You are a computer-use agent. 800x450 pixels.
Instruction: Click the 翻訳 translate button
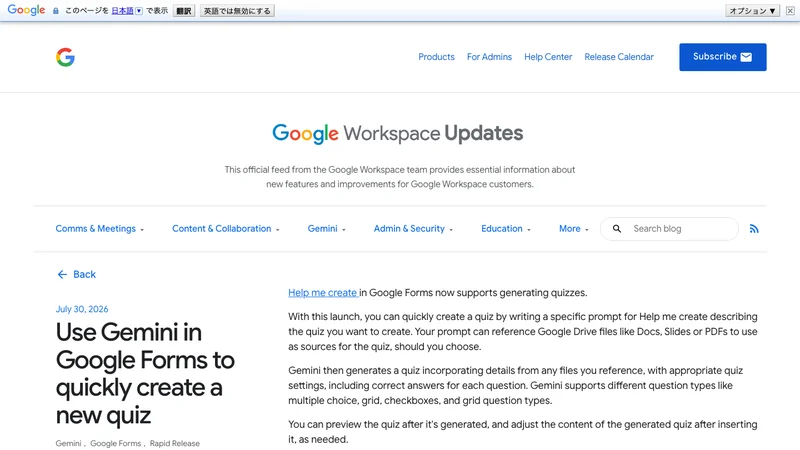coord(184,11)
